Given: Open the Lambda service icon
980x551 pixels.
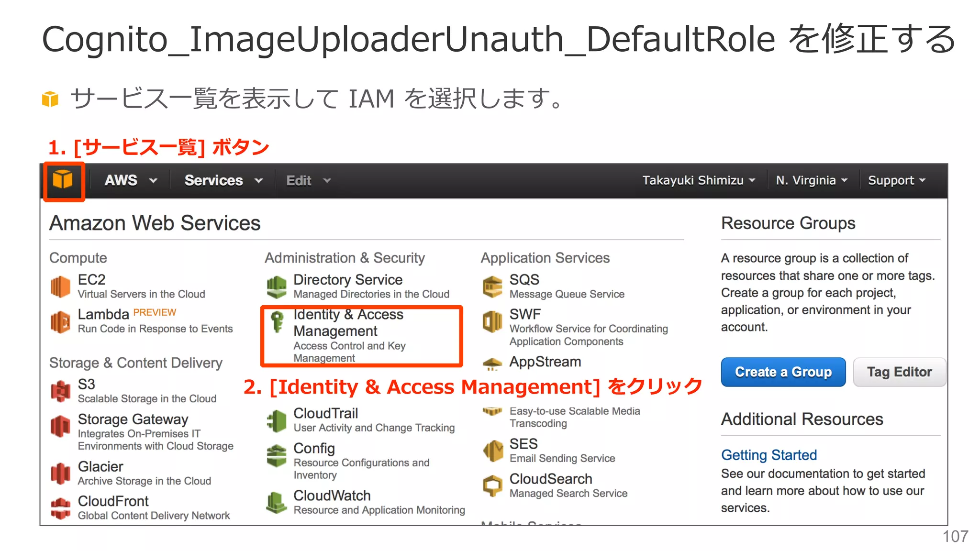Looking at the screenshot, I should (x=61, y=321).
